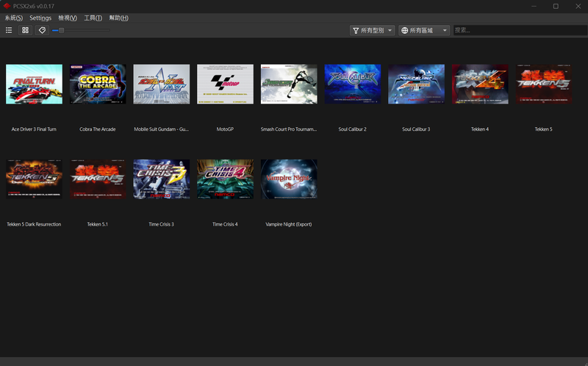This screenshot has width=588, height=366.
Task: Toggle show titles tag icon
Action: pyautogui.click(x=42, y=30)
